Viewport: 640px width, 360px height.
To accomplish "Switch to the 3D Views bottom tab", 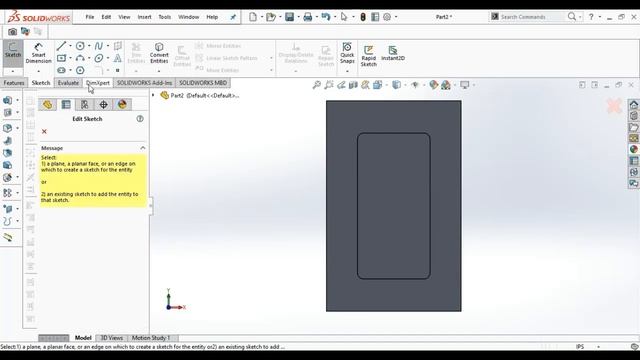I will pos(111,338).
